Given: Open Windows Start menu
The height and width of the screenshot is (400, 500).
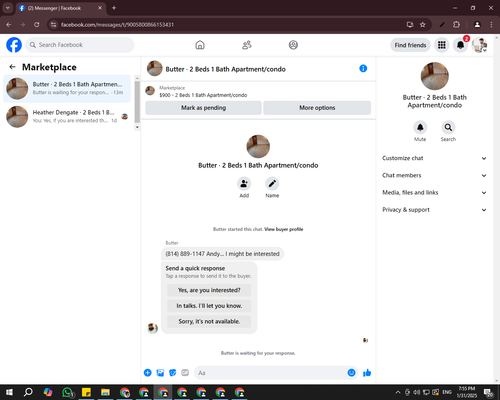Looking at the screenshot, I should coord(9,392).
